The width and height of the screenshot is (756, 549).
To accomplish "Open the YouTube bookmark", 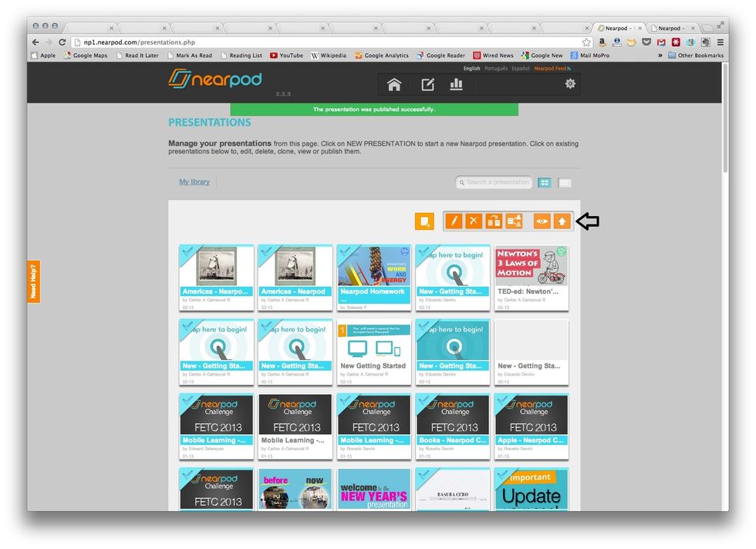I will coord(286,56).
